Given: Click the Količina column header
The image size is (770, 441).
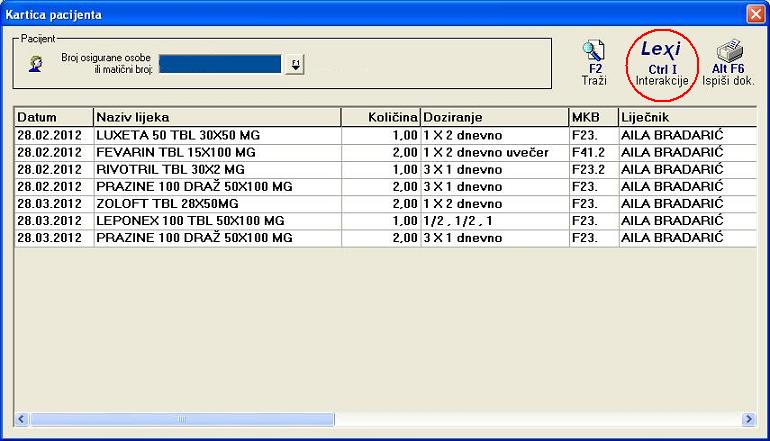Looking at the screenshot, I should point(381,117).
